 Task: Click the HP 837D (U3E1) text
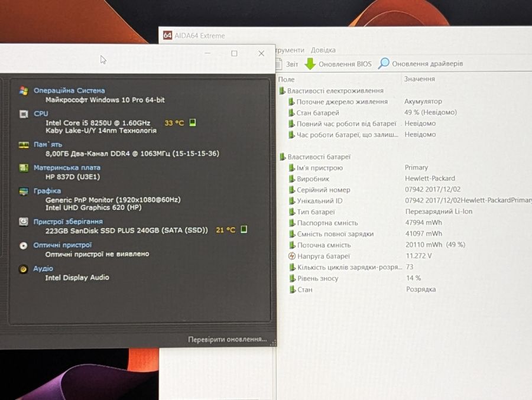[x=73, y=177]
